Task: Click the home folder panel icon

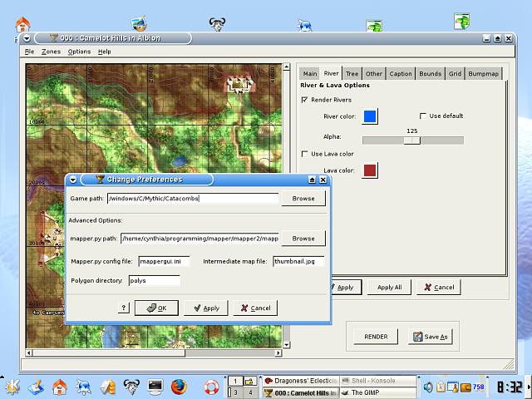Action: [x=59, y=387]
